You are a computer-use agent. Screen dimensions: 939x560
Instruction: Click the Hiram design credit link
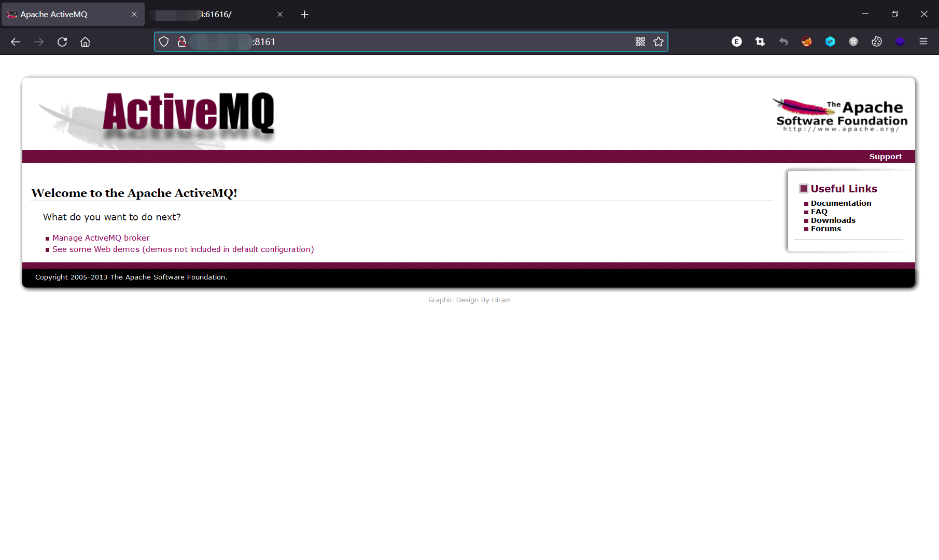click(501, 300)
